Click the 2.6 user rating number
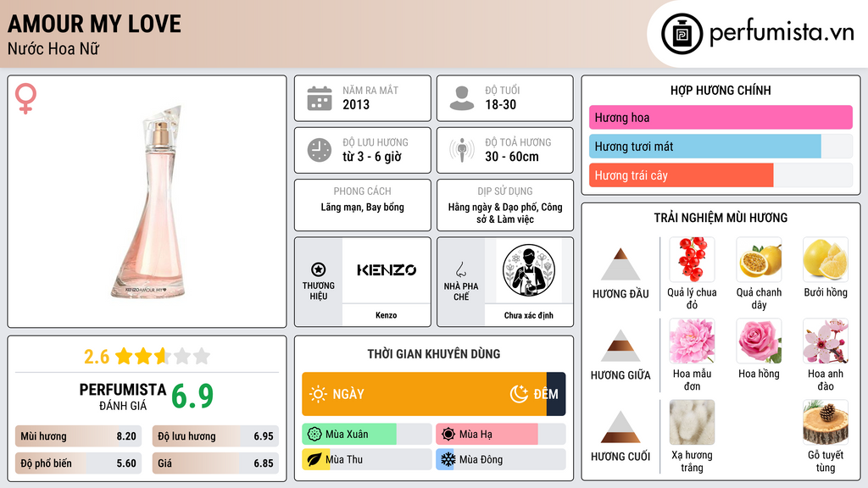Screen dimensions: 868x488 coord(97,357)
